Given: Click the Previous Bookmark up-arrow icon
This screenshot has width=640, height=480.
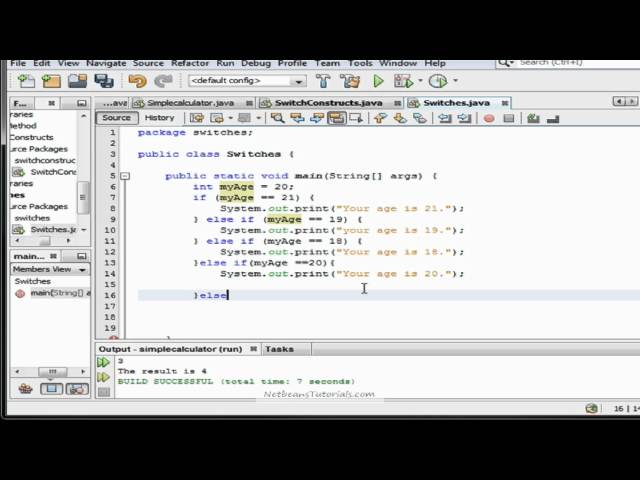Looking at the screenshot, I should [x=380, y=118].
